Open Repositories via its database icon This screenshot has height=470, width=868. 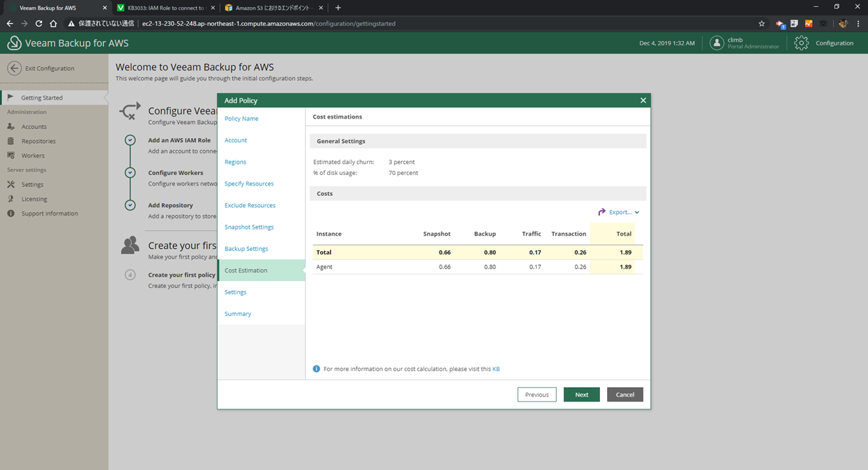(x=10, y=141)
